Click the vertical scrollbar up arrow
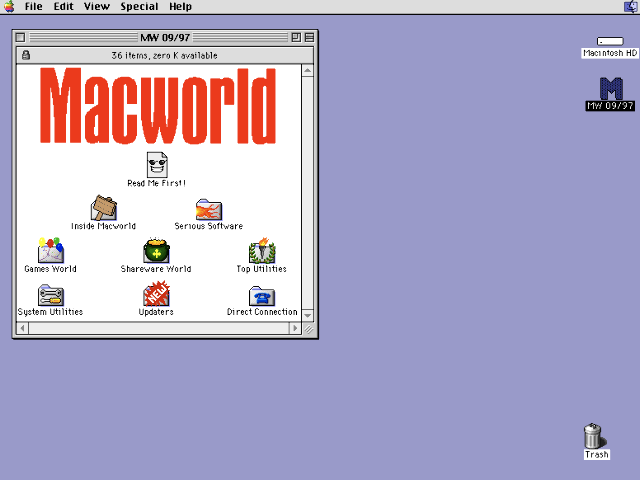640x480 pixels. (x=308, y=71)
